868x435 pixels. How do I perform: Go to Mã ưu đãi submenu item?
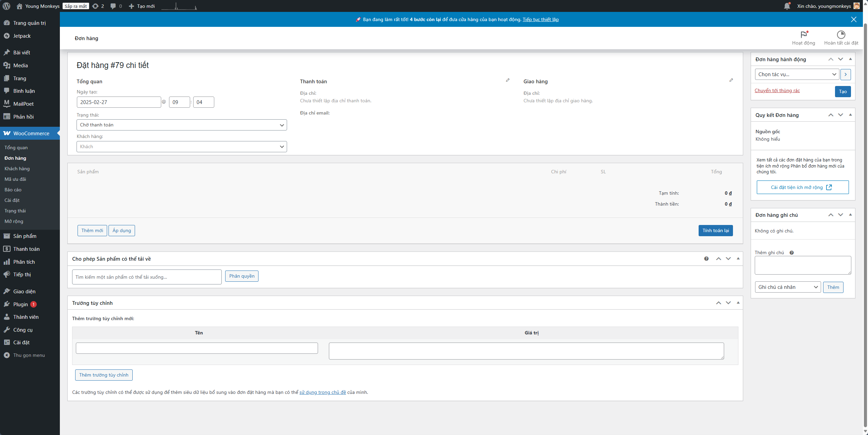tap(15, 179)
